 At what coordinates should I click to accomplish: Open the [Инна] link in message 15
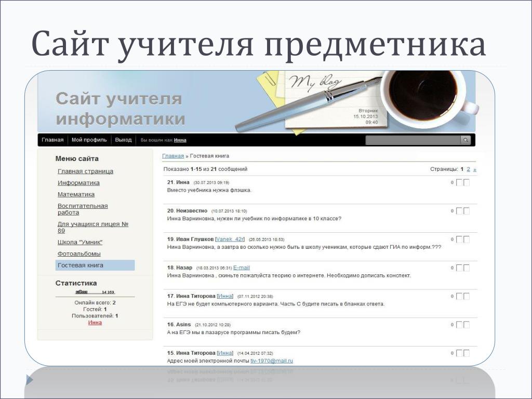[x=225, y=353]
